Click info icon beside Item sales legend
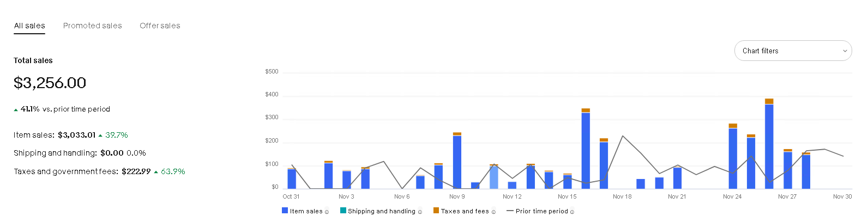The image size is (868, 222). [x=327, y=212]
